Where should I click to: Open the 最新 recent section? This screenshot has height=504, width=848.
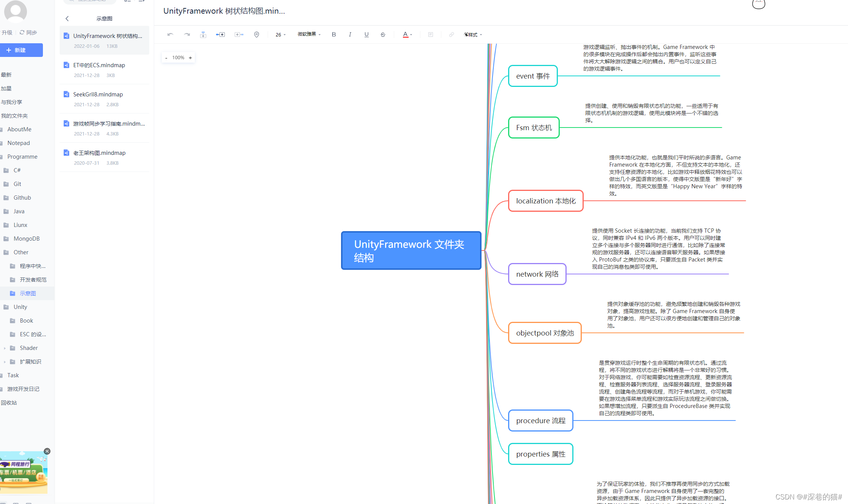click(6, 75)
